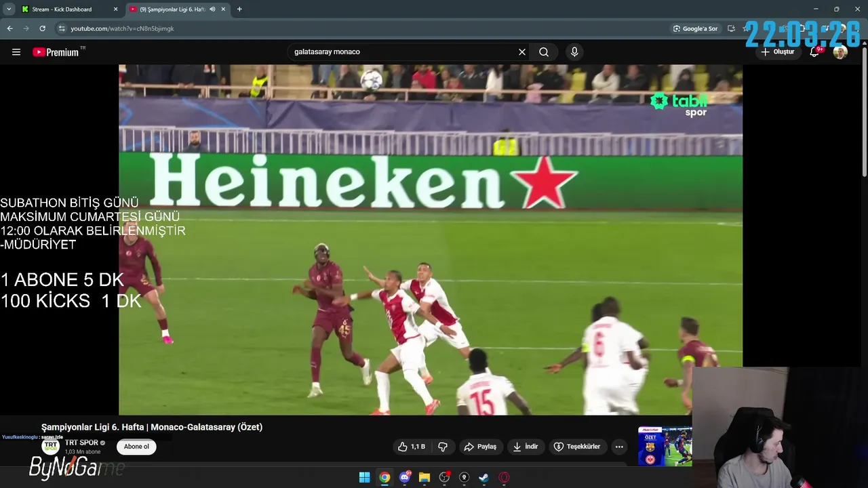Like the video with thumbs up
The height and width of the screenshot is (488, 868).
(412, 447)
